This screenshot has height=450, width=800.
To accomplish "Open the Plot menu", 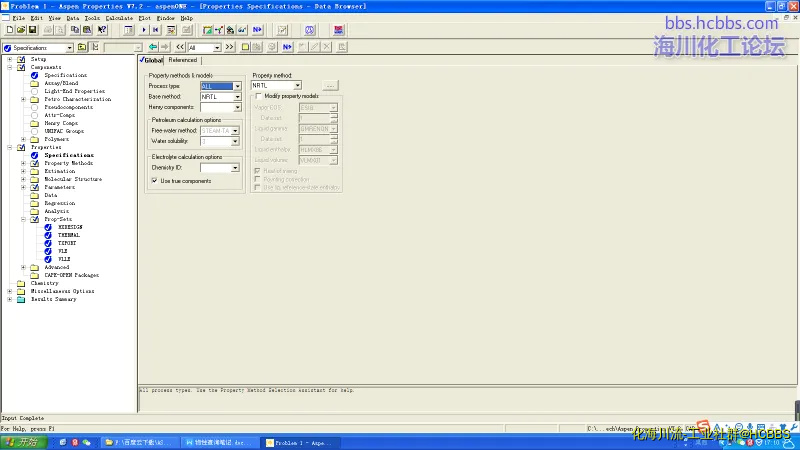I will coord(144,18).
